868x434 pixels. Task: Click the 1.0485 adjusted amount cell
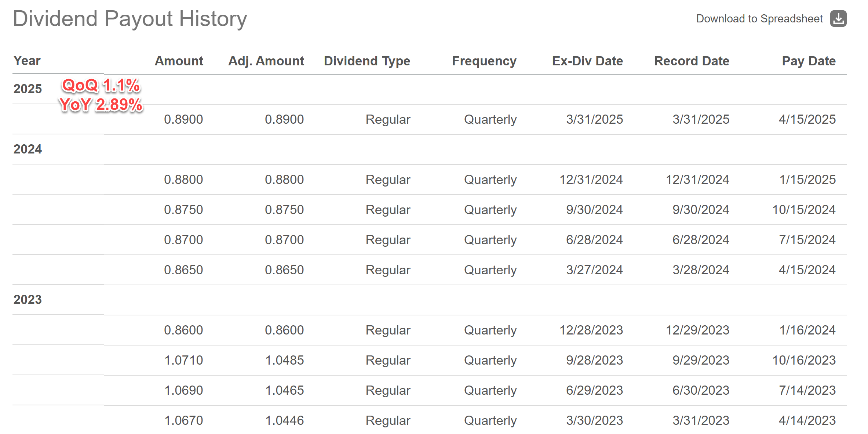click(284, 360)
